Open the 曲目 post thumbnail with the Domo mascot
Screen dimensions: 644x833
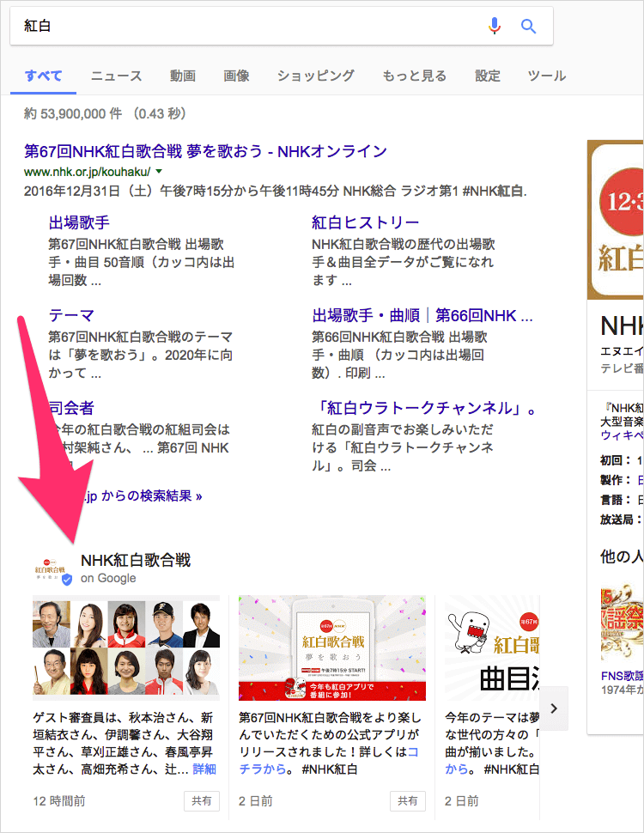(492, 648)
